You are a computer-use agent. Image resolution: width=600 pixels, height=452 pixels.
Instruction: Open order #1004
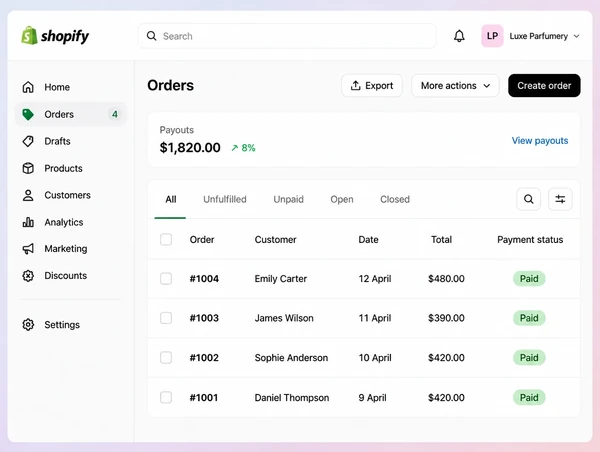(204, 279)
